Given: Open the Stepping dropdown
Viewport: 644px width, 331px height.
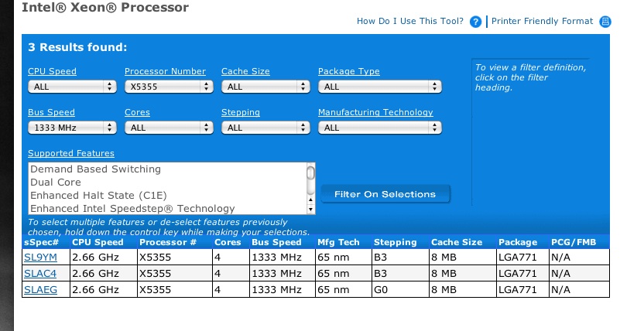Looking at the screenshot, I should click(x=265, y=128).
